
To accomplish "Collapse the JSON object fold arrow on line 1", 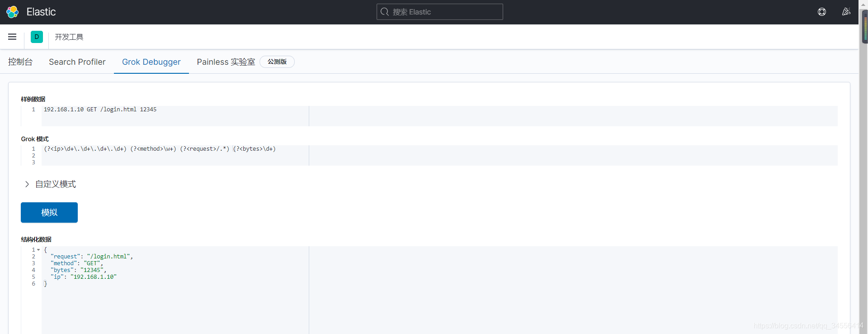I will click(x=38, y=250).
